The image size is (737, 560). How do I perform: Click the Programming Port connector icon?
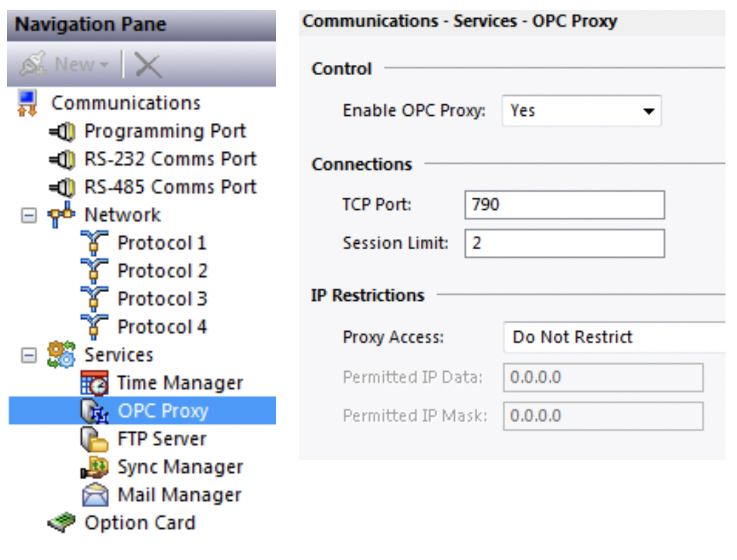tap(62, 131)
